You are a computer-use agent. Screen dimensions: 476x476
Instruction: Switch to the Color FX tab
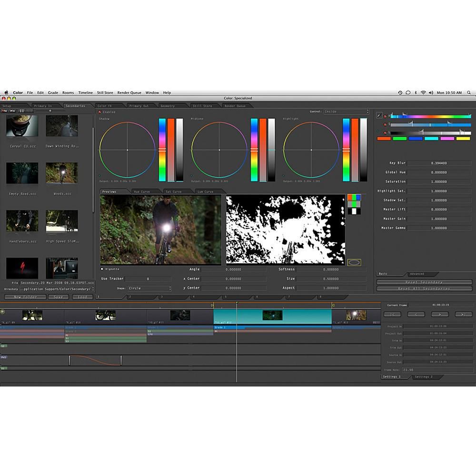(105, 106)
